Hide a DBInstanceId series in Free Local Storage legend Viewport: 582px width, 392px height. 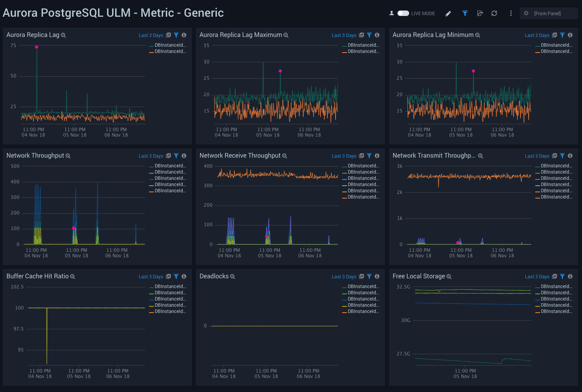[554, 286]
